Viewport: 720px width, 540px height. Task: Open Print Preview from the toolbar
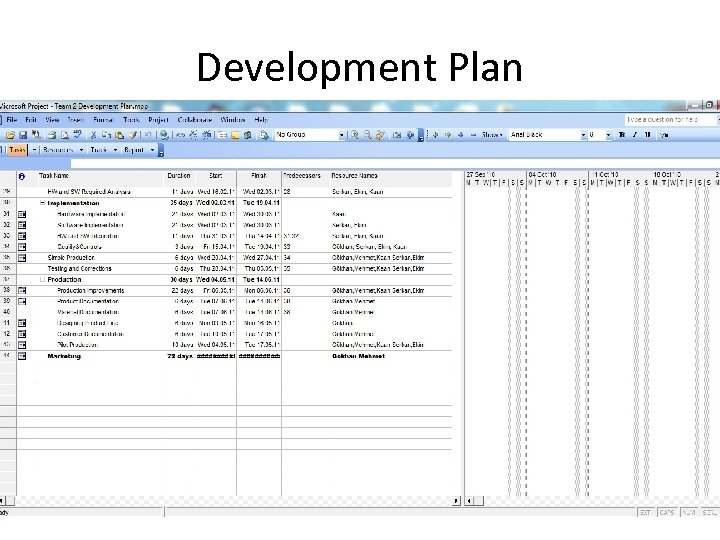(x=65, y=135)
